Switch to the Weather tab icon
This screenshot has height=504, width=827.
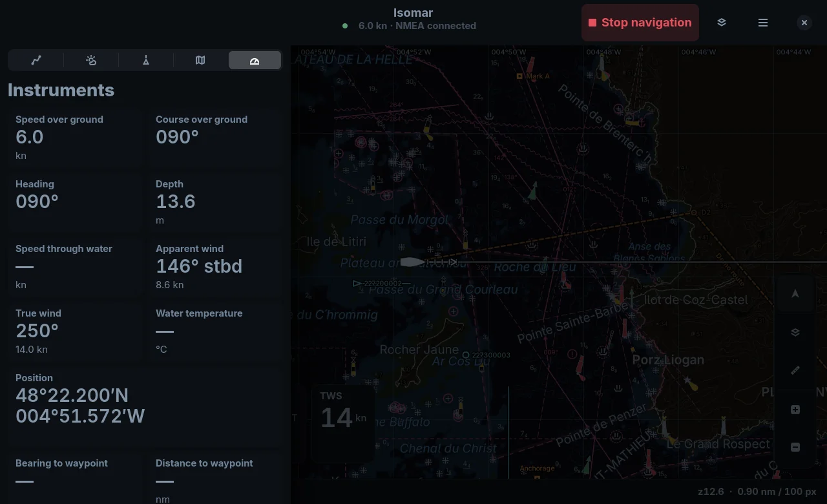(91, 60)
